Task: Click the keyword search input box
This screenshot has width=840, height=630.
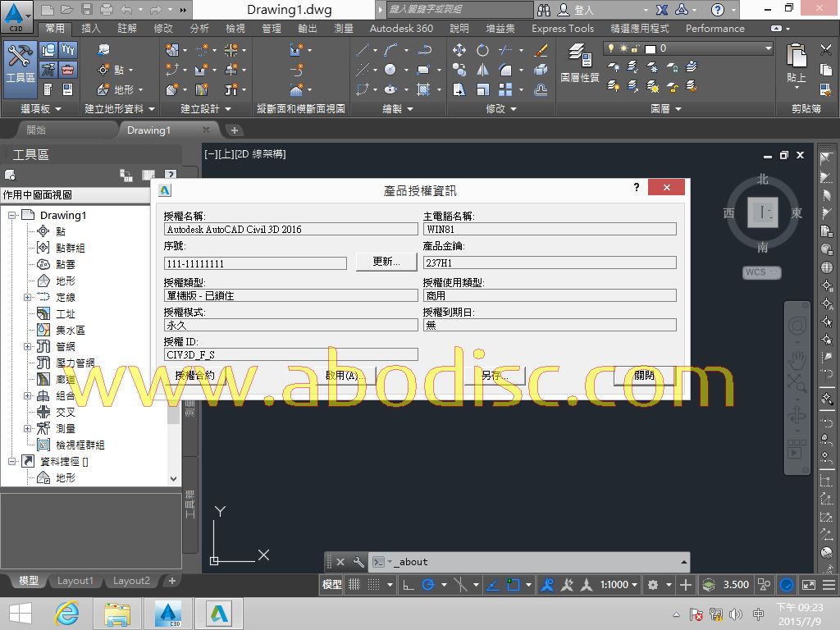Action: [x=459, y=9]
